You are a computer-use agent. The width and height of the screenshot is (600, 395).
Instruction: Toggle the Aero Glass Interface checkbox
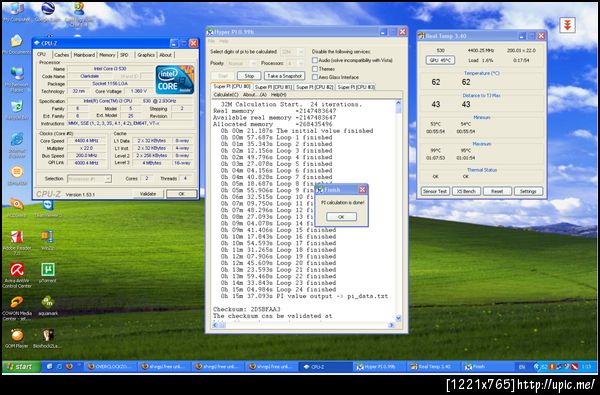315,77
